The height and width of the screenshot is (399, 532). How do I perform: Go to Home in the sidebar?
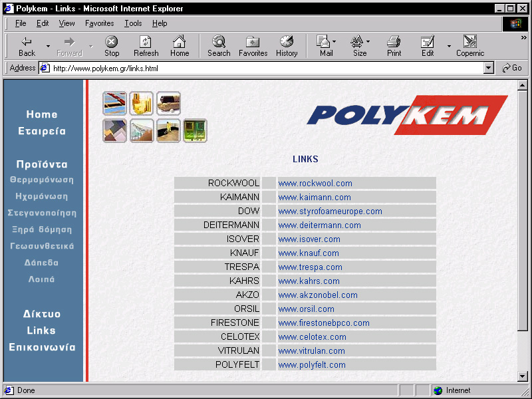pos(42,114)
